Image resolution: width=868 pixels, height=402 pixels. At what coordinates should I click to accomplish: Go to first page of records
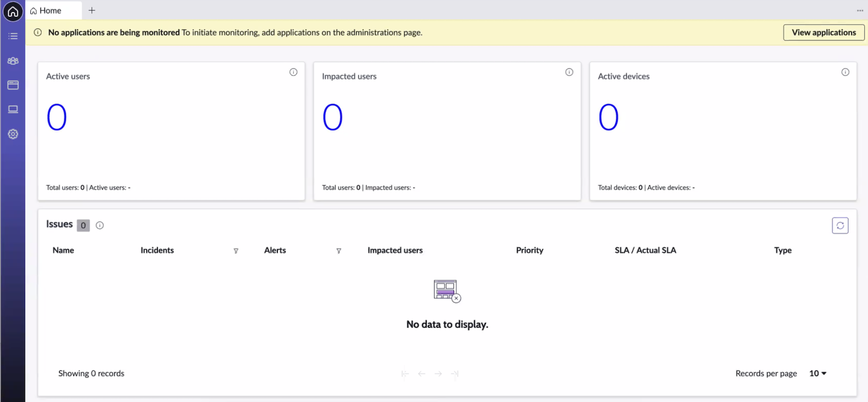tap(405, 374)
